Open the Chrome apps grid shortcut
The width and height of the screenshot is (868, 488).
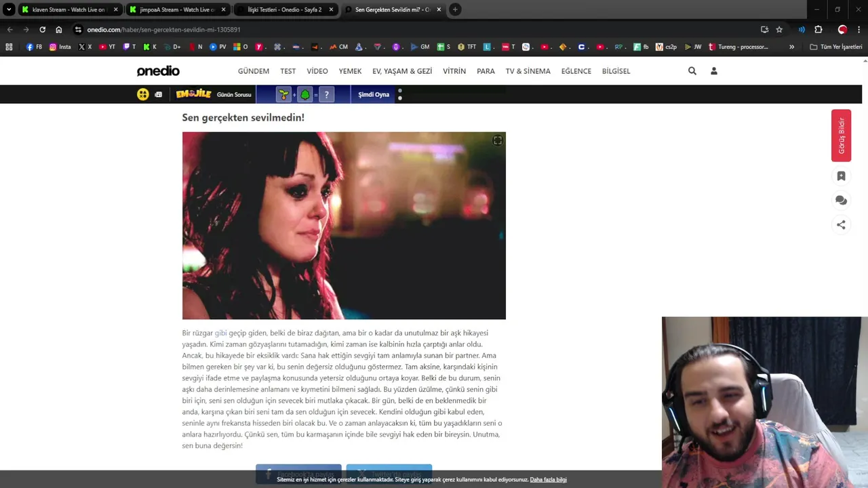coord(9,47)
